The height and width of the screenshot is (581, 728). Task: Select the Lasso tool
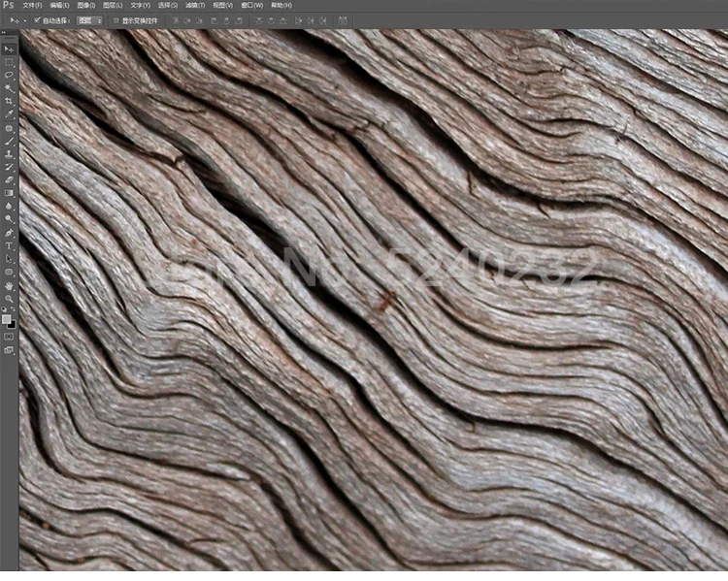9,76
